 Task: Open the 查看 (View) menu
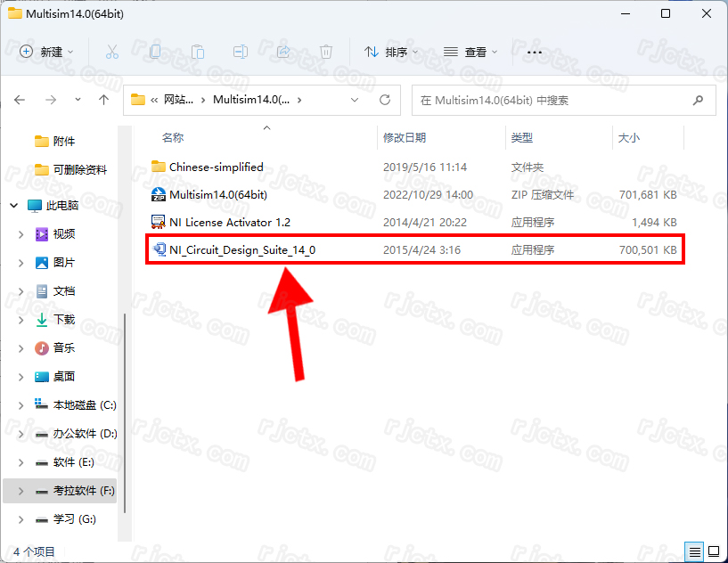[471, 53]
